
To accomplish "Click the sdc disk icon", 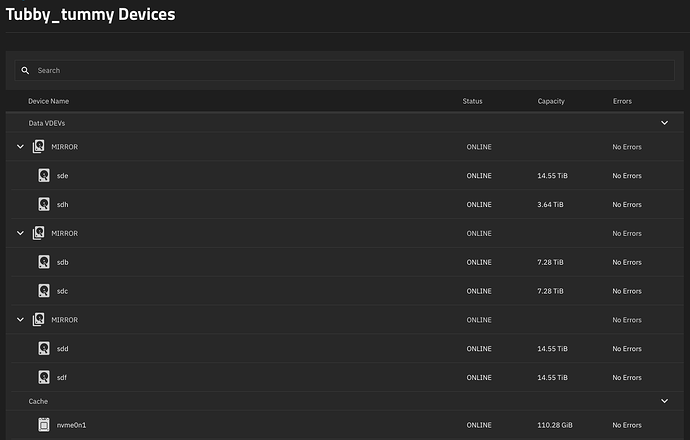I will tap(44, 291).
